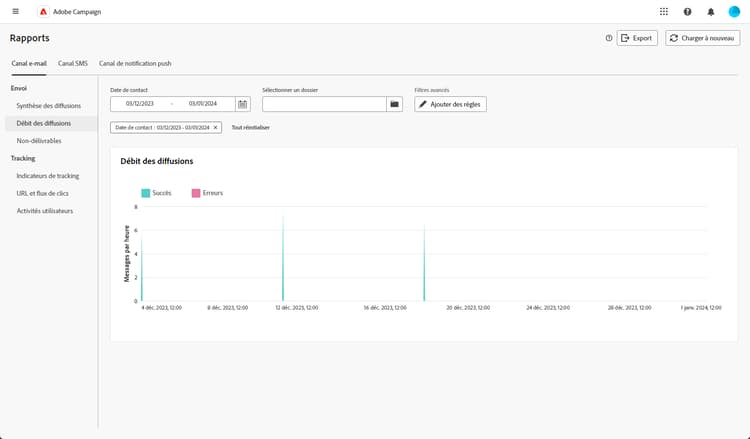The image size is (750, 439).
Task: Switch to Canal SMS tab
Action: (73, 64)
